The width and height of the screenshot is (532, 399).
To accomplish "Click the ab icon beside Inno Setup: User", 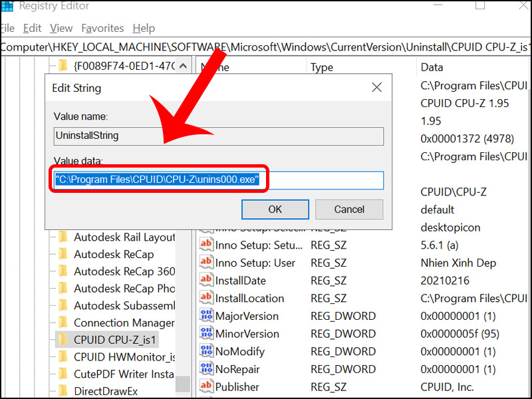I will click(205, 262).
